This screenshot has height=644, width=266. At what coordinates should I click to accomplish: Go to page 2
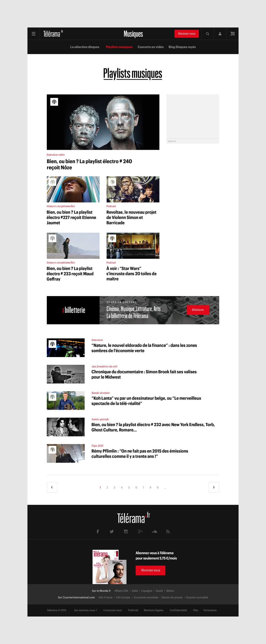(107, 488)
